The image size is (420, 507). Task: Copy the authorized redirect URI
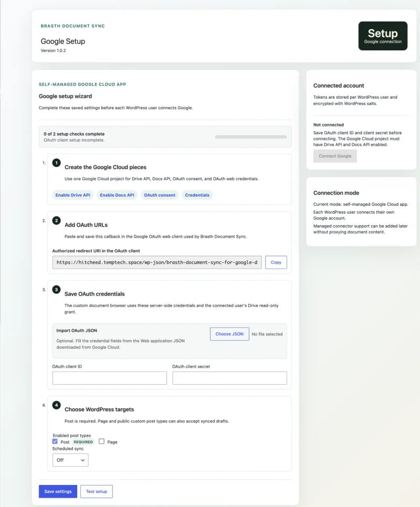click(x=276, y=262)
